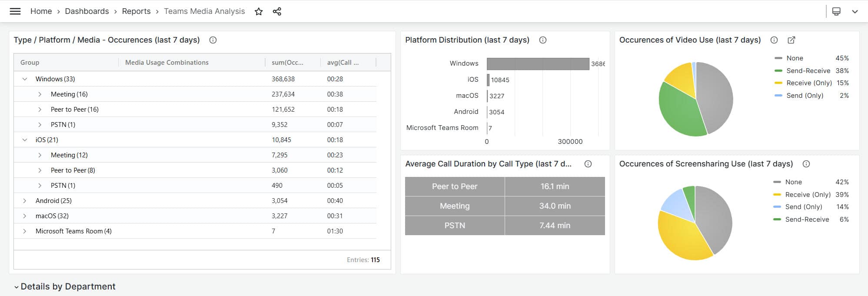Click the display mode monitor icon
Screen dimensions: 868x296
pos(836,12)
